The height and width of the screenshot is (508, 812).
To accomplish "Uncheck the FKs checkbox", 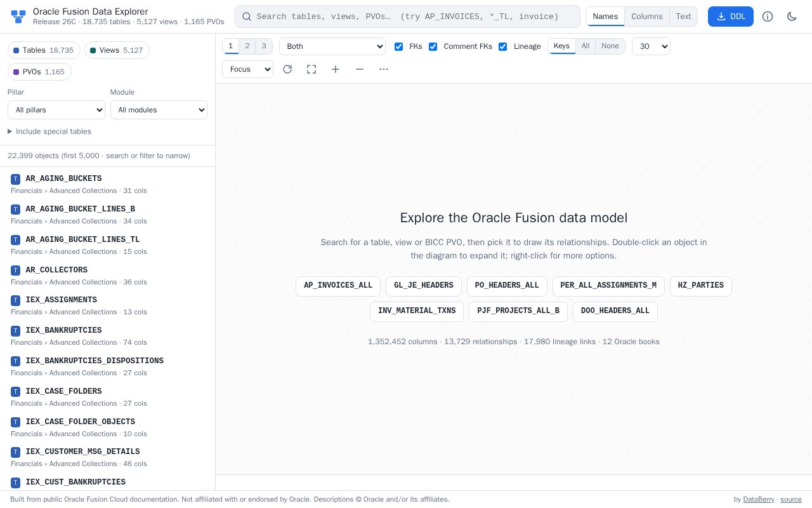I will click(398, 46).
